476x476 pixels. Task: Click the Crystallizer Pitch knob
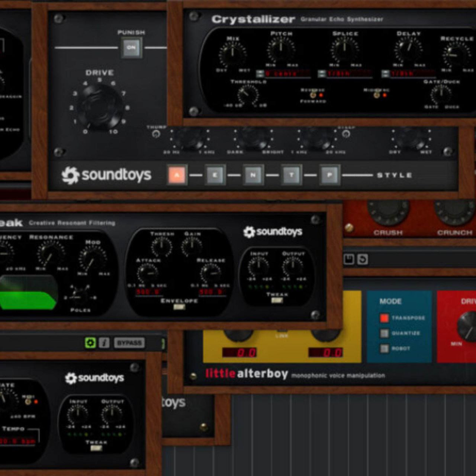pyautogui.click(x=280, y=50)
